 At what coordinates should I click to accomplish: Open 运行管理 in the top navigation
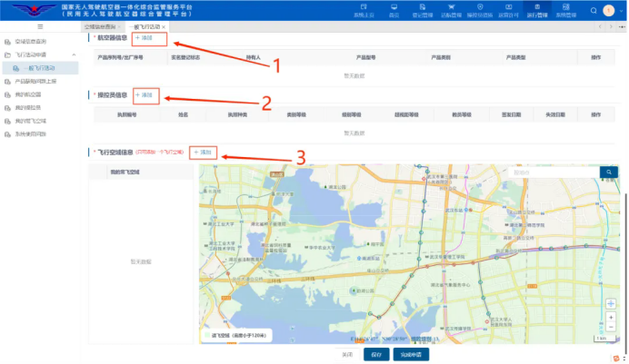[x=536, y=10]
